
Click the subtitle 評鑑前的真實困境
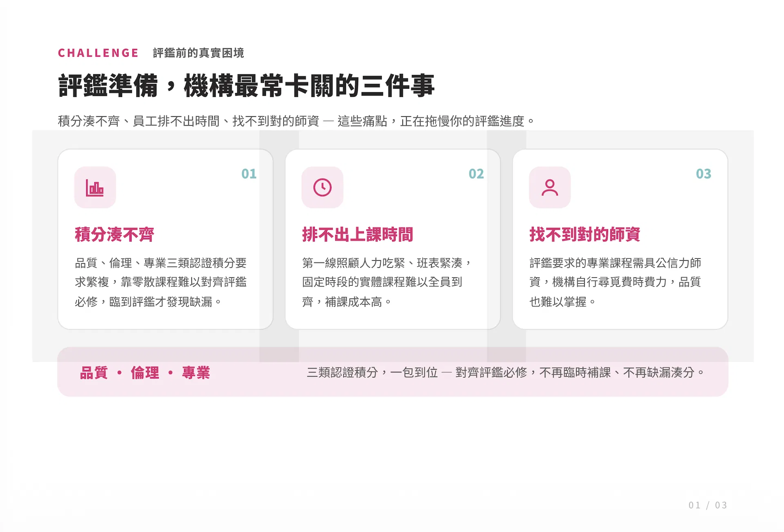(x=198, y=53)
